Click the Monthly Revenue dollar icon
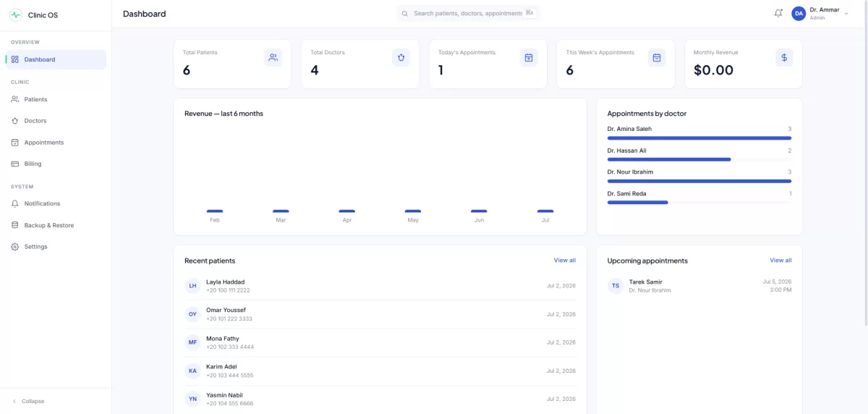Viewport: 868px width, 414px height. (x=784, y=57)
